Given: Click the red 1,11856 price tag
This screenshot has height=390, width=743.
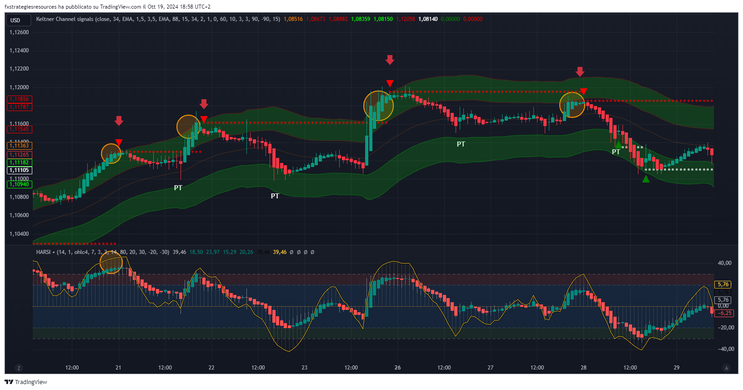Looking at the screenshot, I should 19,99.
